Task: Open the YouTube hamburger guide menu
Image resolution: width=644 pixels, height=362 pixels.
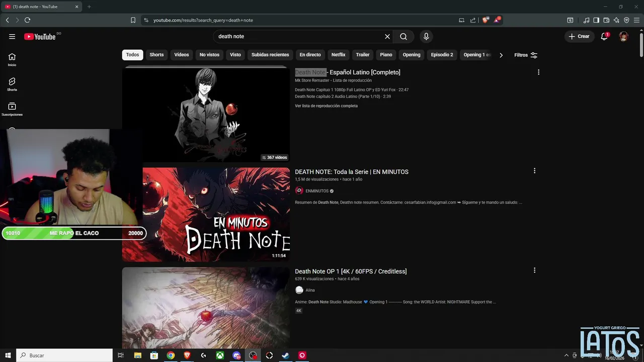Action: (12, 36)
